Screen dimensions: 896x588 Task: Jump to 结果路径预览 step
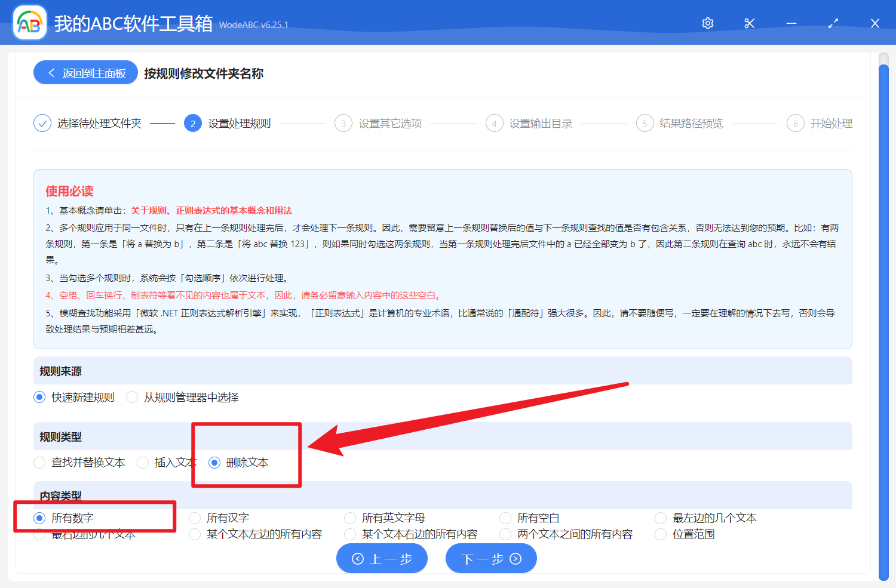point(691,124)
